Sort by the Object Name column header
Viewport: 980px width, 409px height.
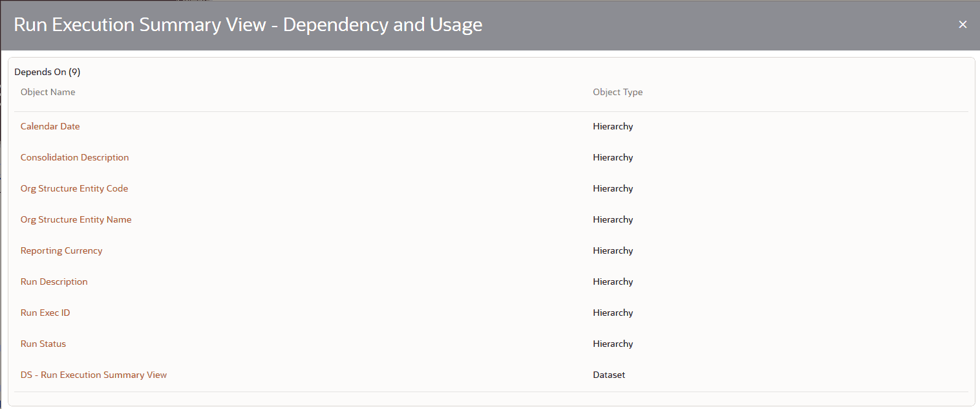[x=48, y=92]
